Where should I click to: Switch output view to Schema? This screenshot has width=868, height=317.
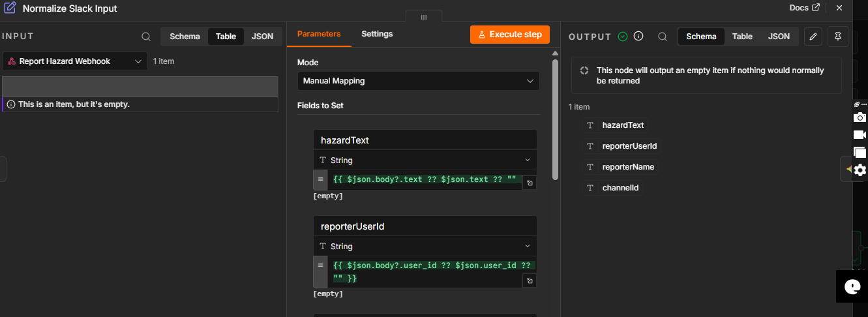(701, 37)
